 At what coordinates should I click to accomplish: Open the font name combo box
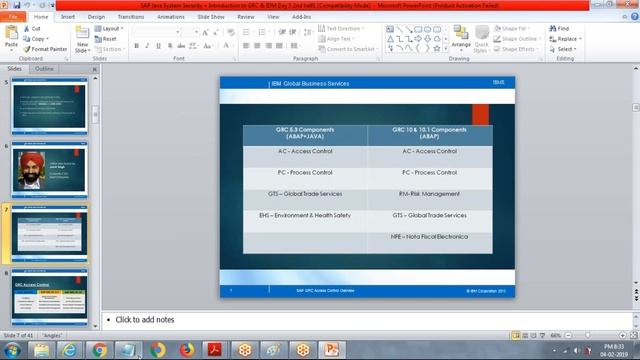coord(156,32)
